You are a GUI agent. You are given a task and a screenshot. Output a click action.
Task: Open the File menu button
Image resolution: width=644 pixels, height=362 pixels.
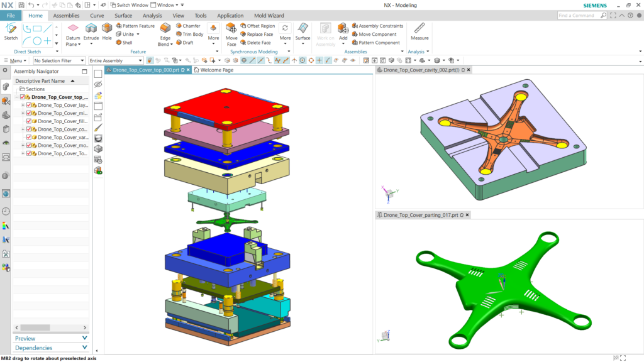(11, 15)
